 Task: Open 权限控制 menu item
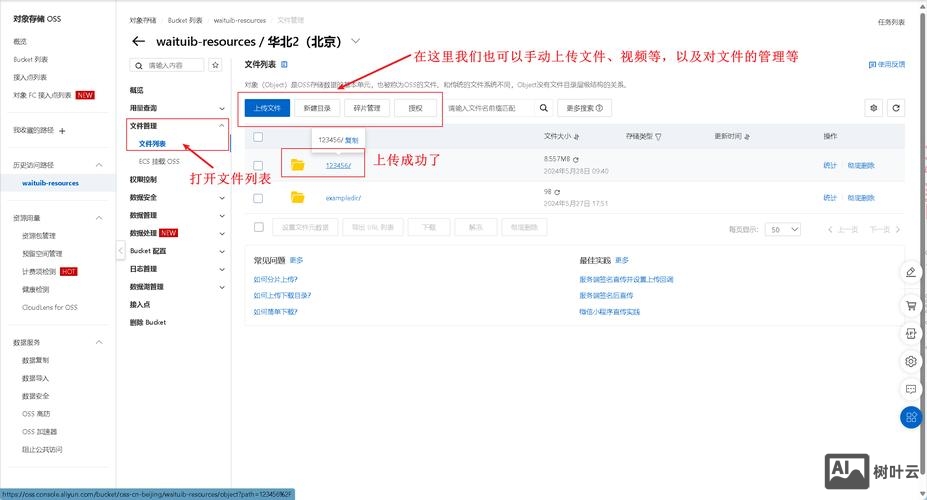(x=143, y=180)
